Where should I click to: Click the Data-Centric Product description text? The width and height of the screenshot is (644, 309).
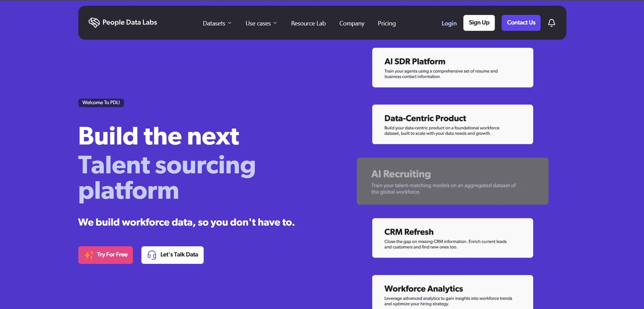pos(442,131)
